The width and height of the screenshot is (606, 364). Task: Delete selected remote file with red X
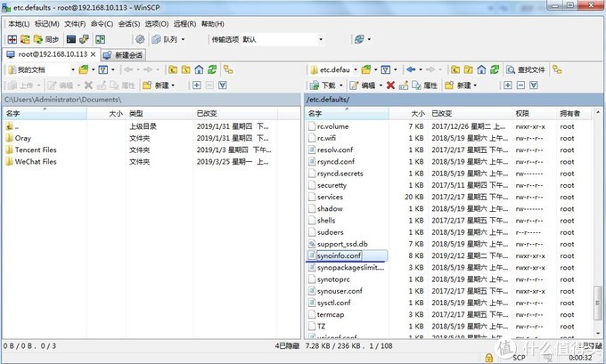pos(390,85)
